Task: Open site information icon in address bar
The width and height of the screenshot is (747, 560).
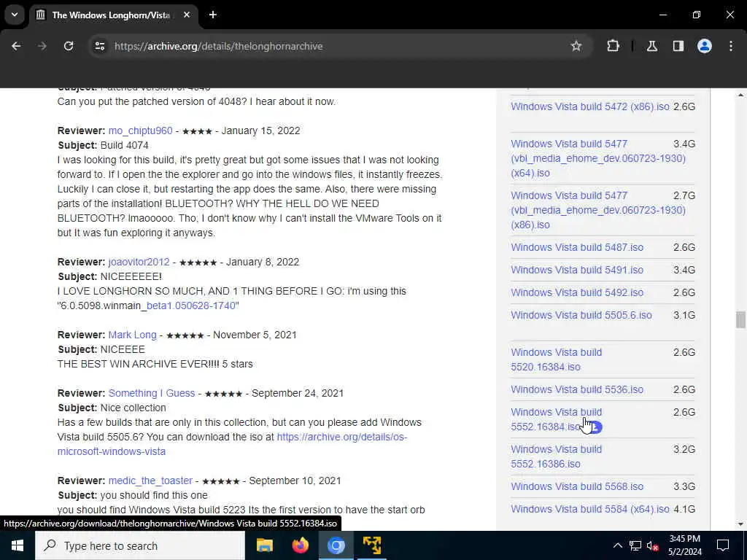Action: tap(99, 46)
